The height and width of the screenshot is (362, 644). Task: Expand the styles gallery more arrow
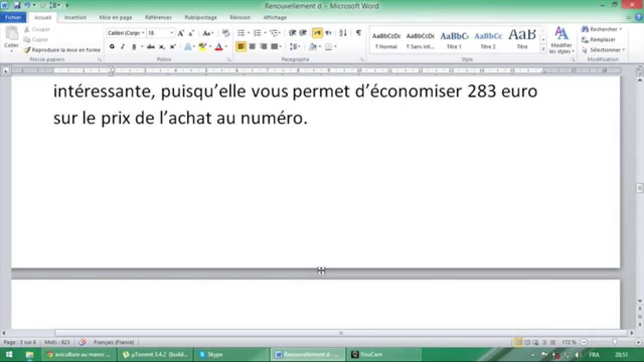(543, 49)
